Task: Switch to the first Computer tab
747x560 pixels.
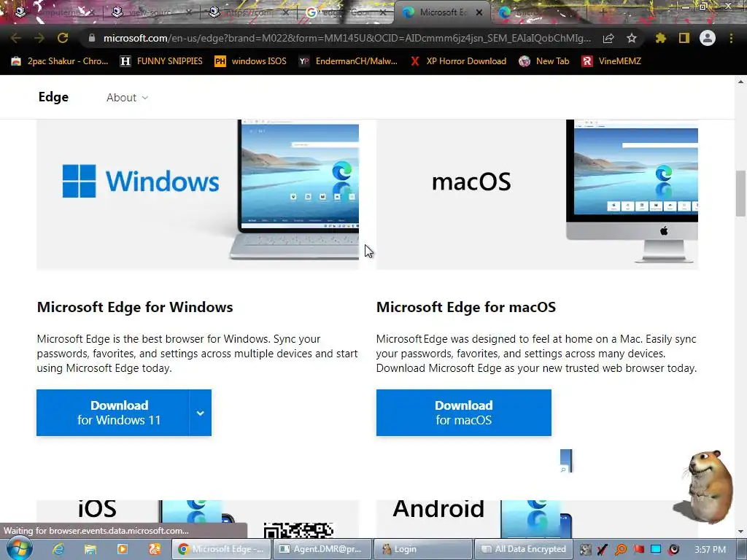Action: (53, 12)
